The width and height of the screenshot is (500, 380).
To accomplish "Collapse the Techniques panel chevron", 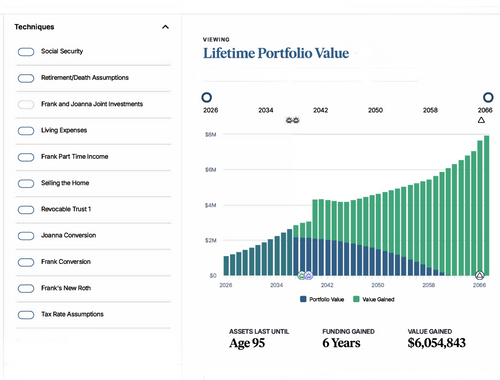I will pos(165,27).
